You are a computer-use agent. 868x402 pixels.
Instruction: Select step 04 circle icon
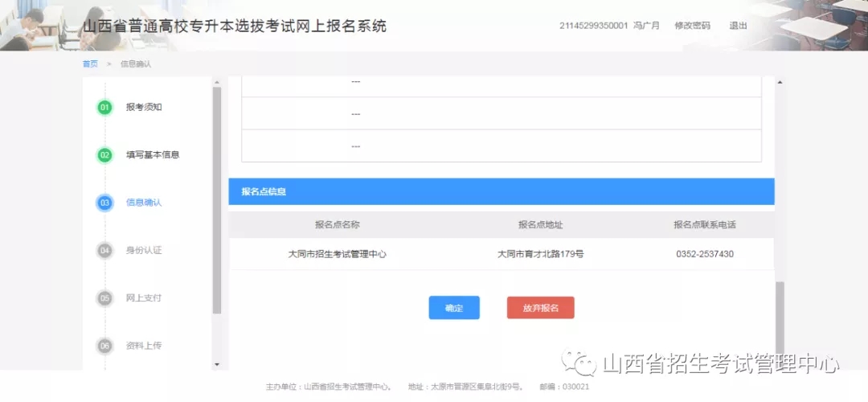coord(104,250)
